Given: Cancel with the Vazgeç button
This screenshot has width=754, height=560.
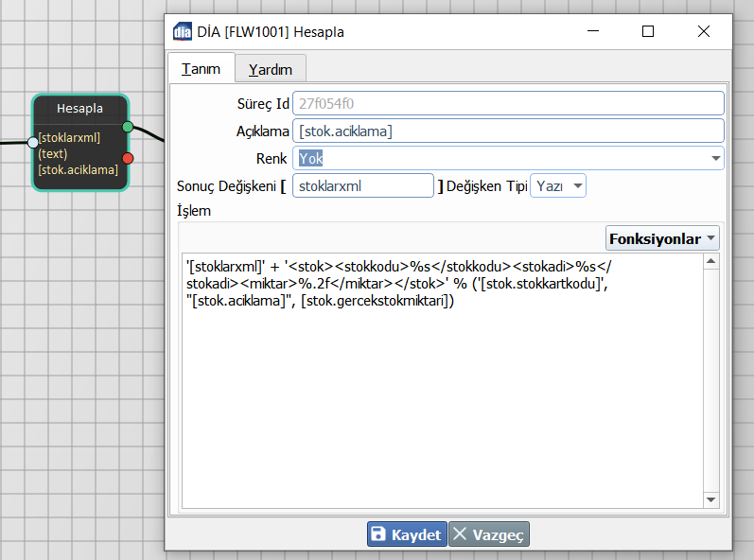Looking at the screenshot, I should (489, 534).
